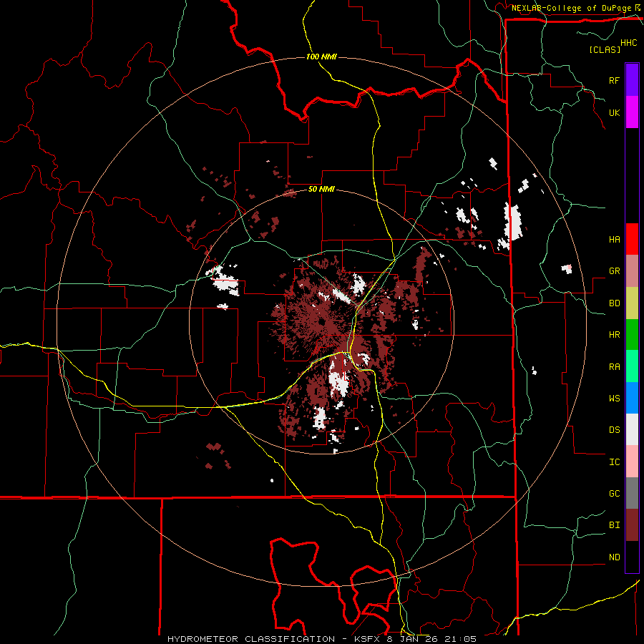644x644 pixels.
Task: Click the ND legend label
Action: [614, 557]
